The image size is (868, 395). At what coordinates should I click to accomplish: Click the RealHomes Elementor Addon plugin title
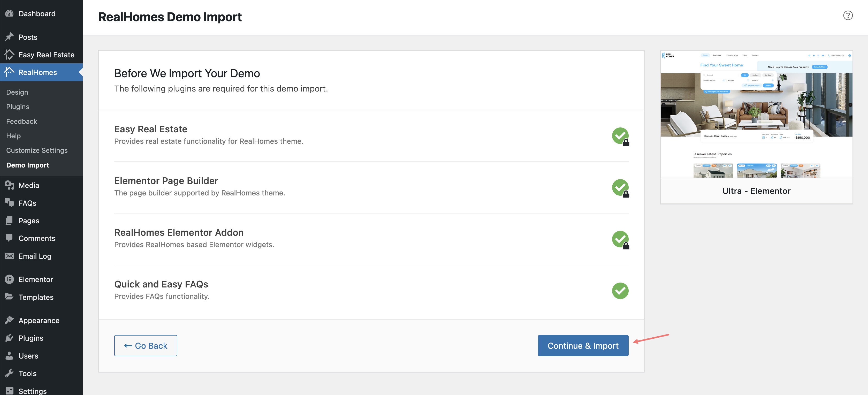click(x=179, y=233)
